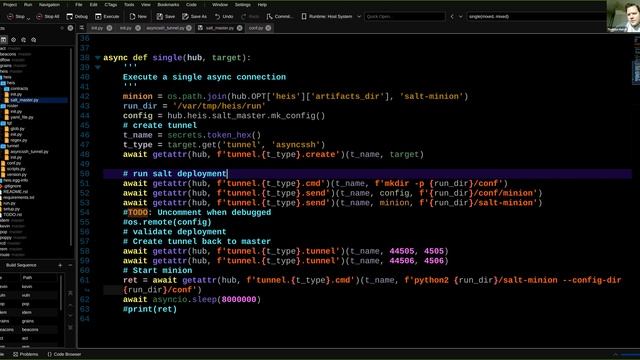
Task: Close the salt_master.py editor tab
Action: pyautogui.click(x=240, y=28)
